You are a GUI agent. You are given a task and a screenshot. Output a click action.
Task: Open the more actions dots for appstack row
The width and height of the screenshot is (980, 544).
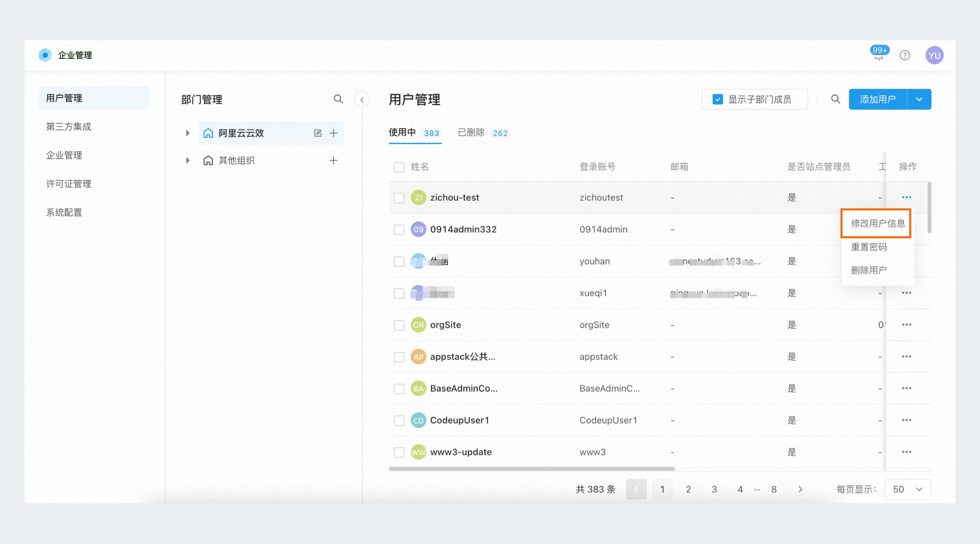[906, 357]
